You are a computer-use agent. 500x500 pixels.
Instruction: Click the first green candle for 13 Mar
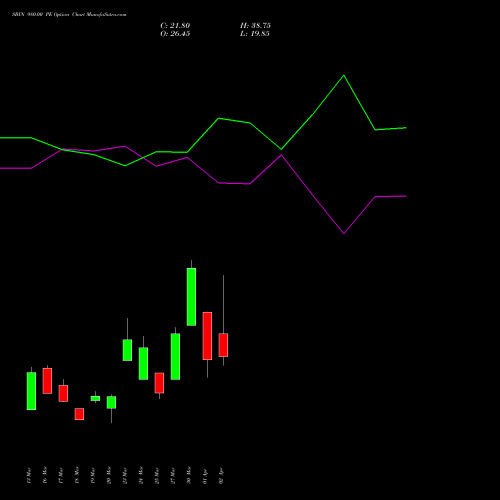point(31,391)
